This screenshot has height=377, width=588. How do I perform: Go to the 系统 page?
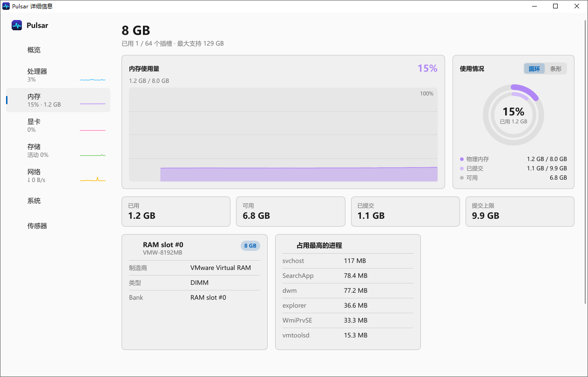pyautogui.click(x=58, y=201)
